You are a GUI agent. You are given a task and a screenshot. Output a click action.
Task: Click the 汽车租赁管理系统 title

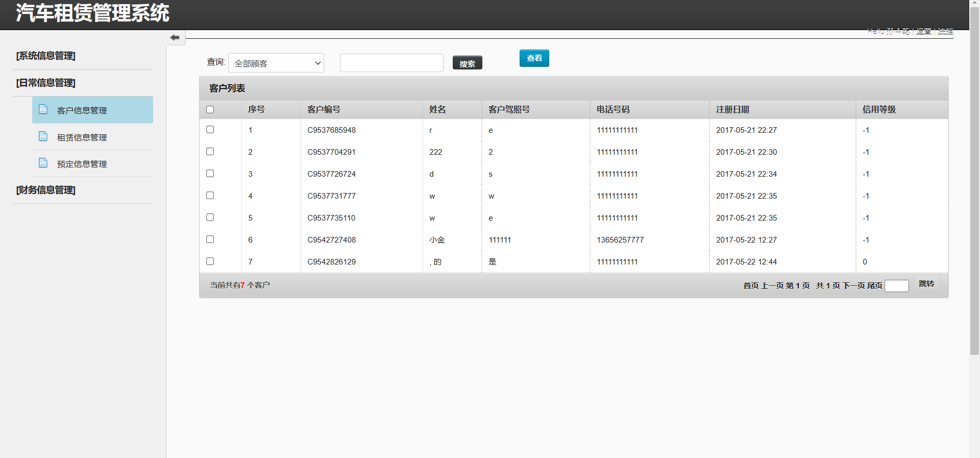(x=92, y=13)
